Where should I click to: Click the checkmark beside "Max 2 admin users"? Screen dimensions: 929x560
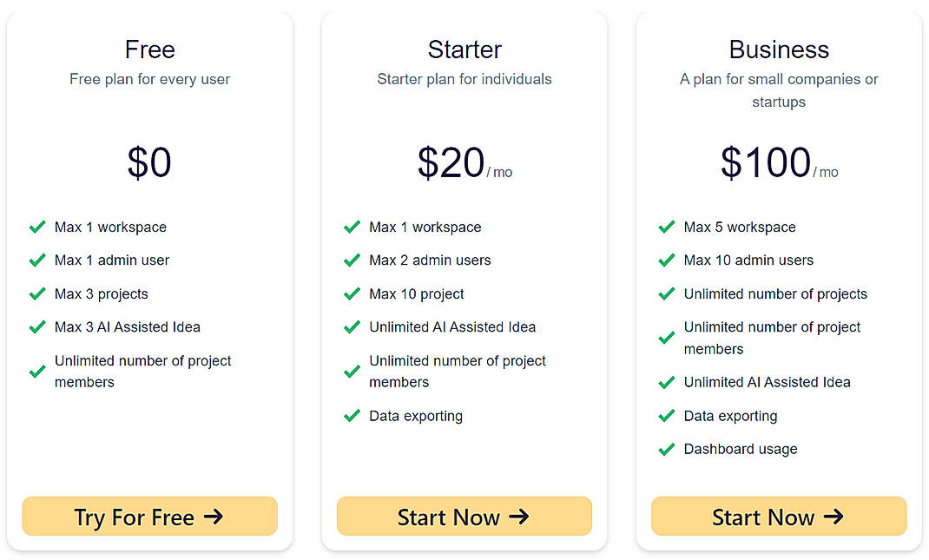click(x=352, y=260)
